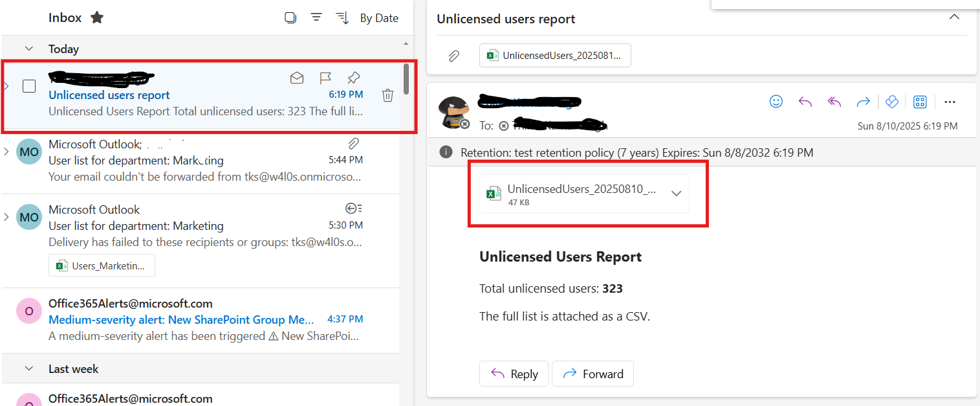
Task: Click the Forward button below the message
Action: tap(593, 374)
